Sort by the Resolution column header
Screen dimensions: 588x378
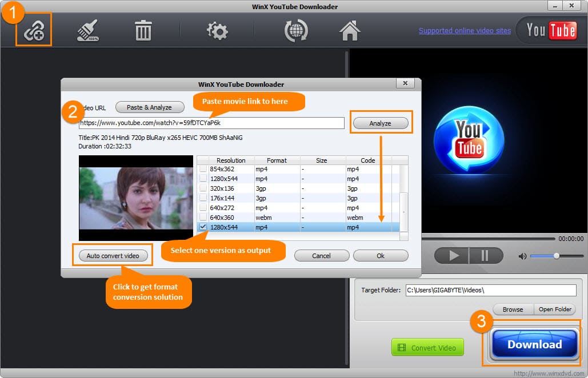231,160
